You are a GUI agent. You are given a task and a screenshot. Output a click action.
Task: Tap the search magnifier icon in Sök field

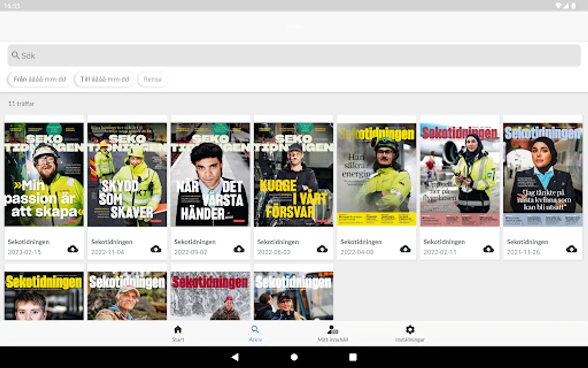pyautogui.click(x=16, y=55)
